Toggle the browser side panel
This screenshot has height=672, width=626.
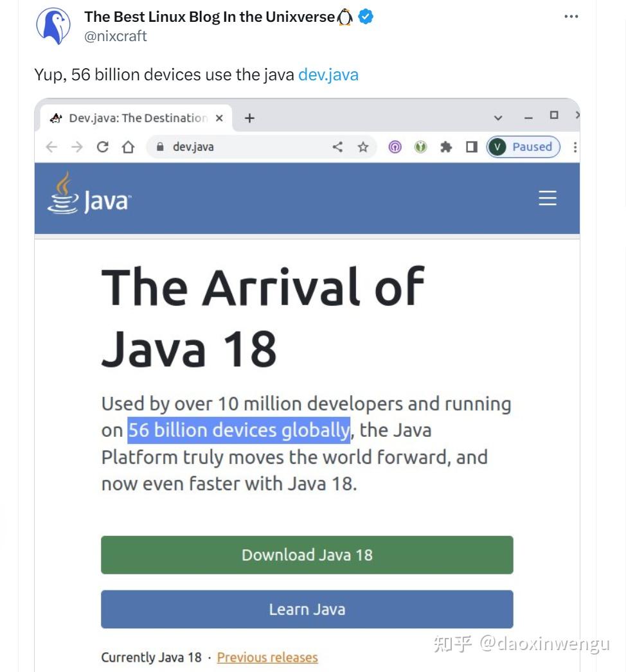[x=472, y=147]
